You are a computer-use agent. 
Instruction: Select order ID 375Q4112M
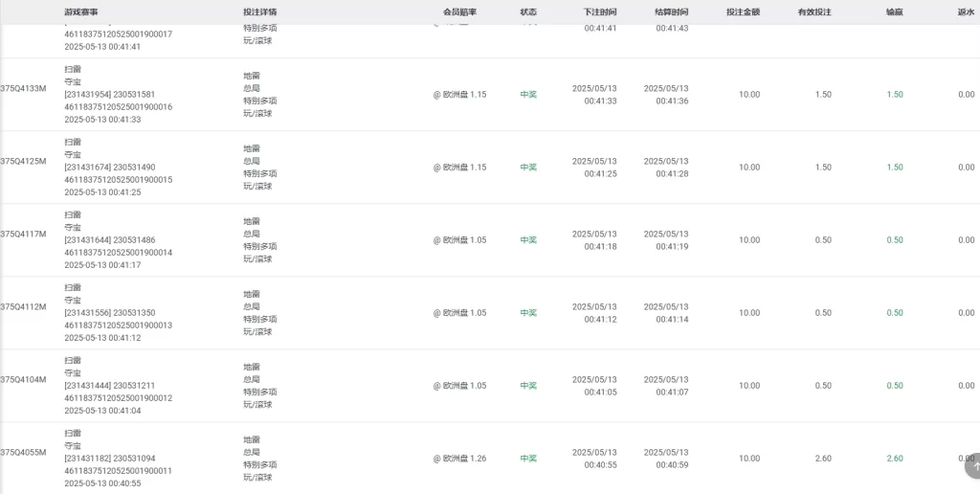click(x=23, y=307)
